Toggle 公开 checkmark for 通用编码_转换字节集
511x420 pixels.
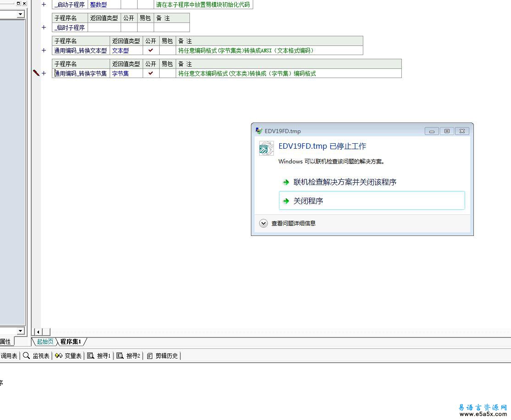click(x=150, y=73)
